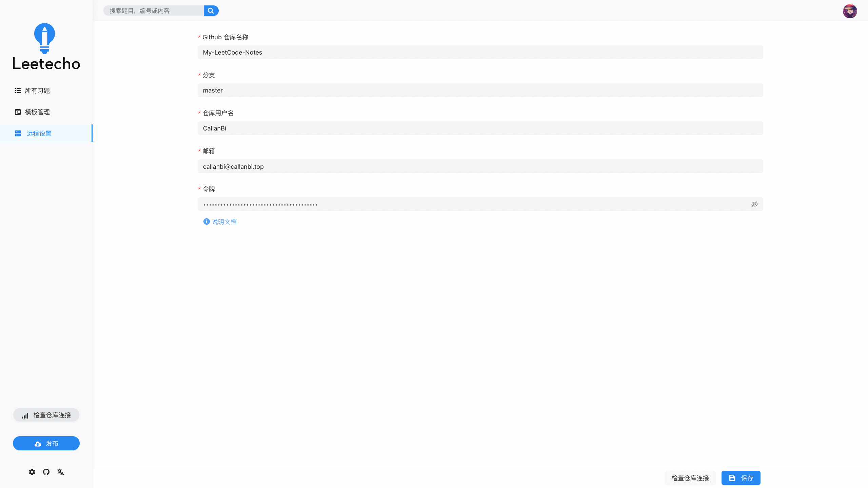
Task: Click the 邮箱 email input field
Action: 480,166
